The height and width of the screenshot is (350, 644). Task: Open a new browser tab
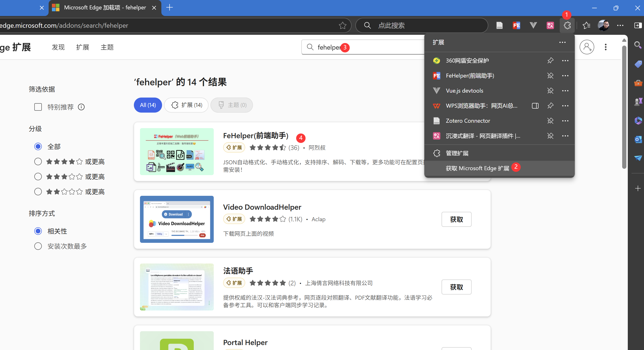pos(170,8)
